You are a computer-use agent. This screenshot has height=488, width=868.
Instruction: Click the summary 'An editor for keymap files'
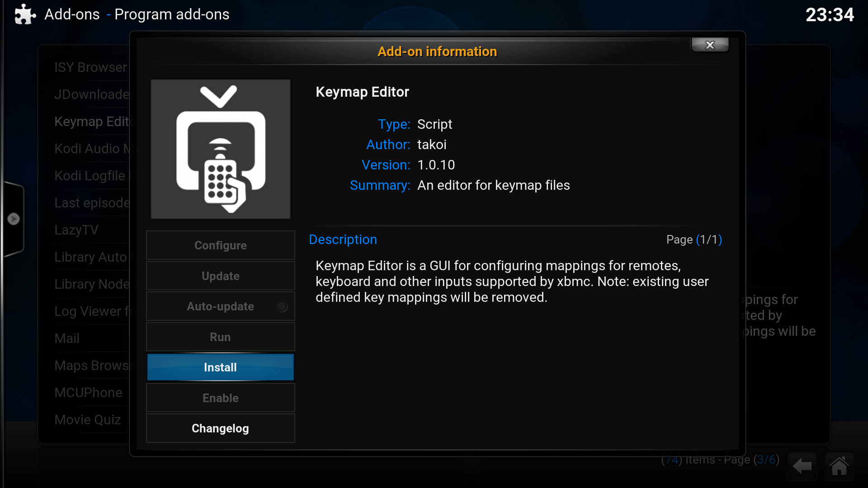[x=493, y=185]
